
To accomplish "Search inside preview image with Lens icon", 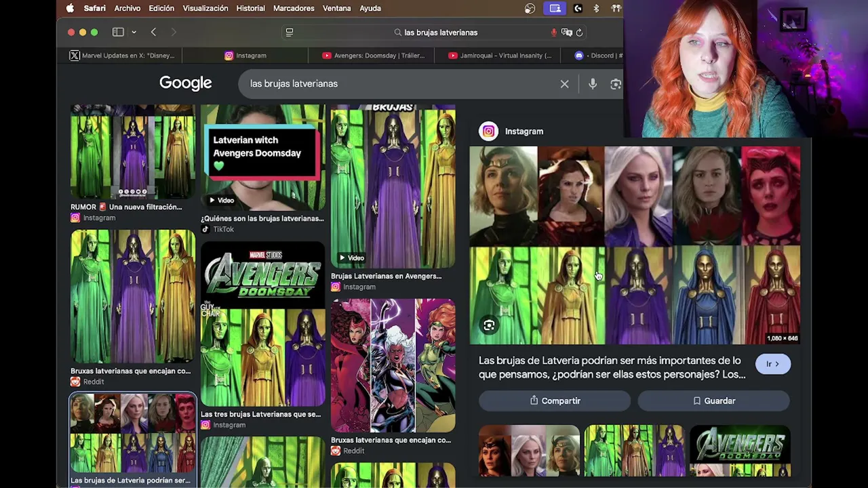I will pyautogui.click(x=489, y=326).
